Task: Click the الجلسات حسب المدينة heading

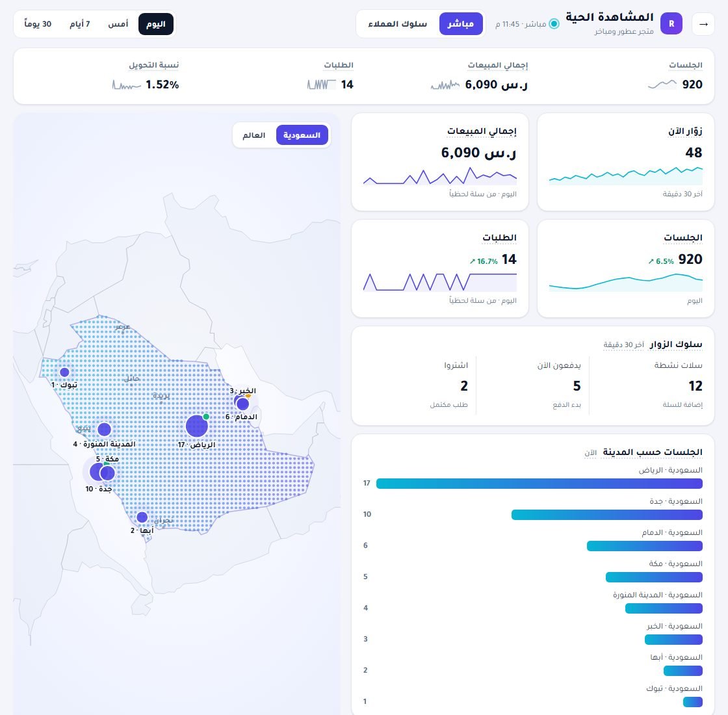Action: click(x=653, y=452)
